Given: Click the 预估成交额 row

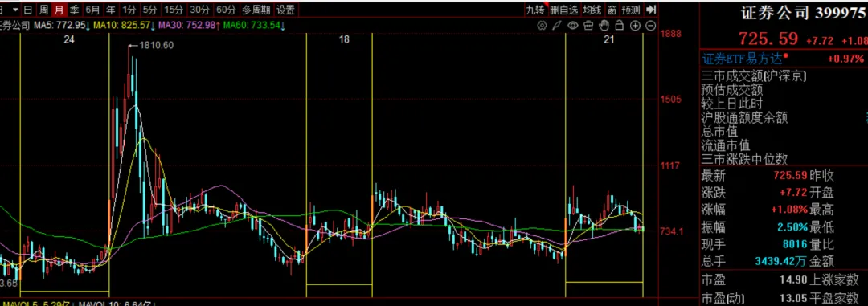Looking at the screenshot, I should coord(732,89).
